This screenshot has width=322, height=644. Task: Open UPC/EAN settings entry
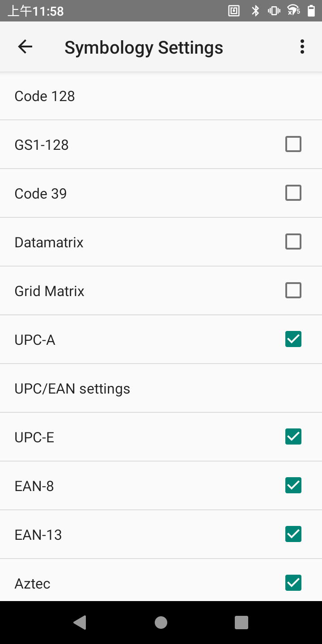click(72, 389)
